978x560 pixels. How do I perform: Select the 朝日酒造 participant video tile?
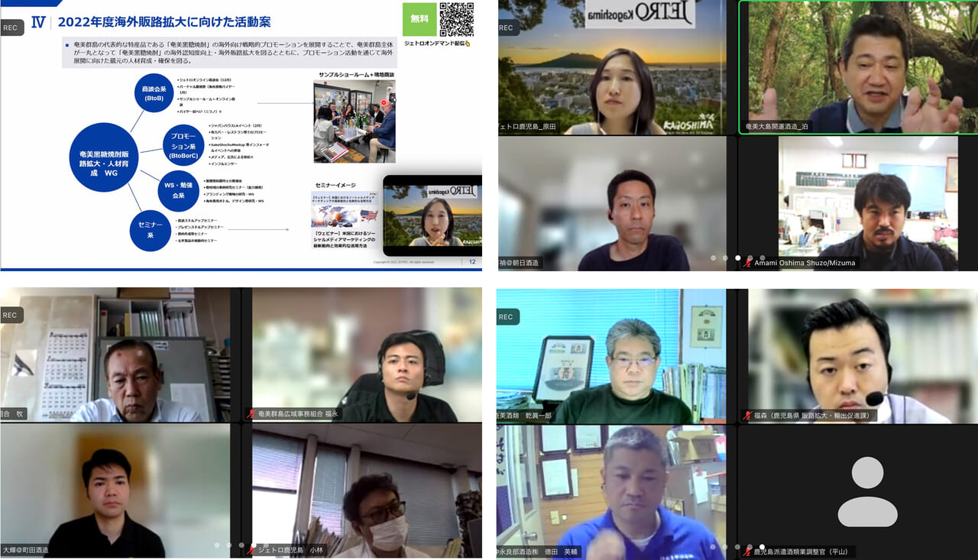tap(611, 203)
